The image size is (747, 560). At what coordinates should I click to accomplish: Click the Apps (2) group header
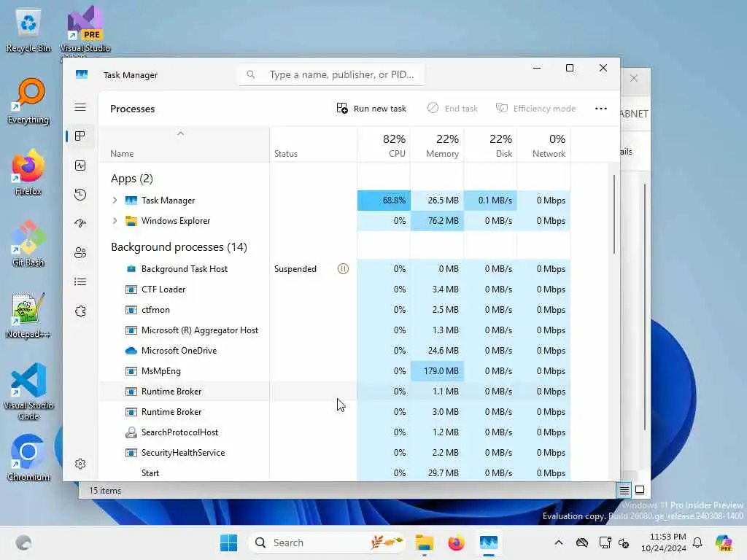pos(132,179)
